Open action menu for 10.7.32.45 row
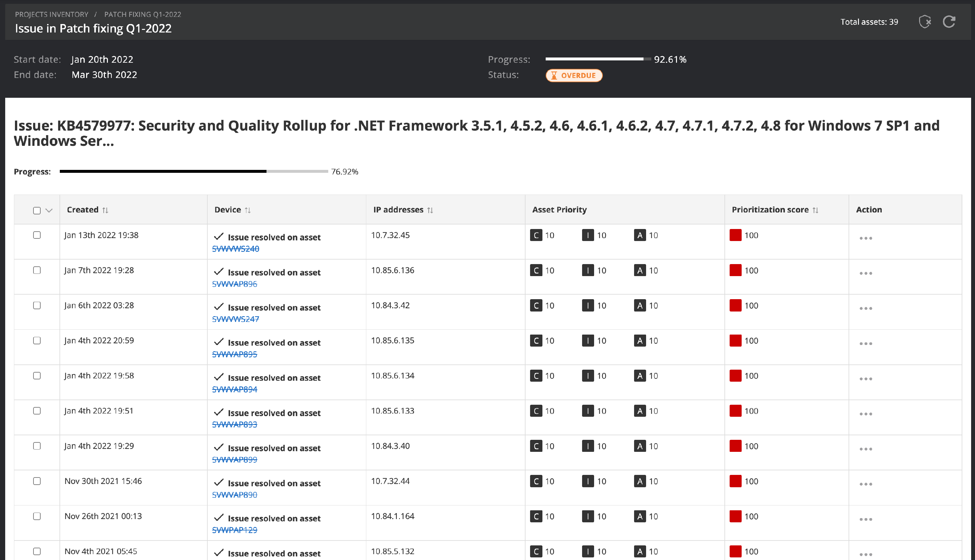This screenshot has height=560, width=975. [865, 238]
